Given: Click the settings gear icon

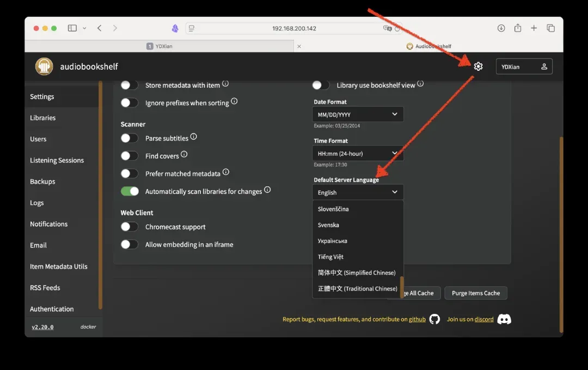Looking at the screenshot, I should [x=478, y=66].
